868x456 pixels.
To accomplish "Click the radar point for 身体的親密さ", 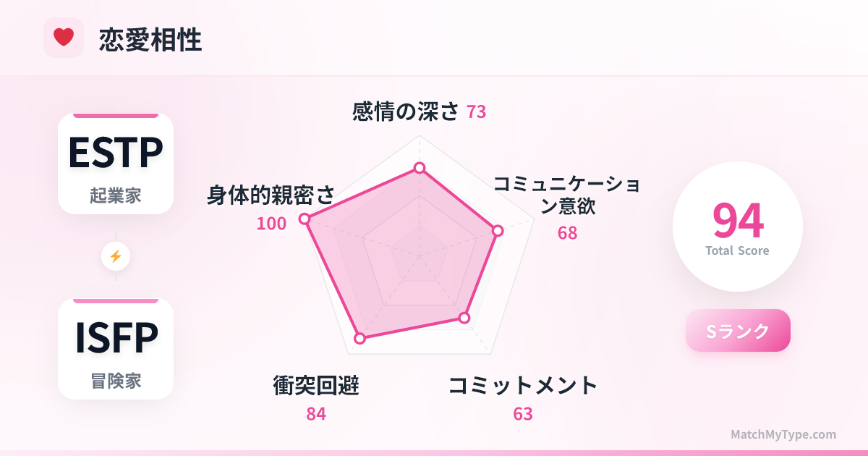I will point(305,219).
